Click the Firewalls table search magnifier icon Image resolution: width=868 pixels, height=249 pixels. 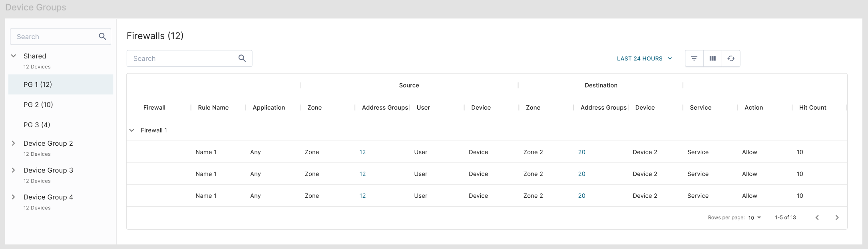pyautogui.click(x=242, y=58)
